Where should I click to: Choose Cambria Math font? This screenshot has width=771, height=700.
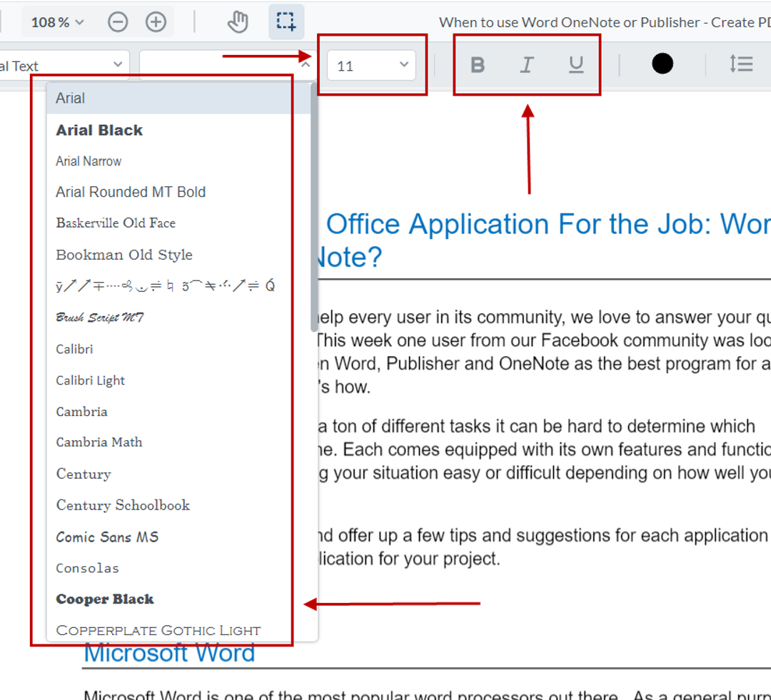(x=178, y=442)
